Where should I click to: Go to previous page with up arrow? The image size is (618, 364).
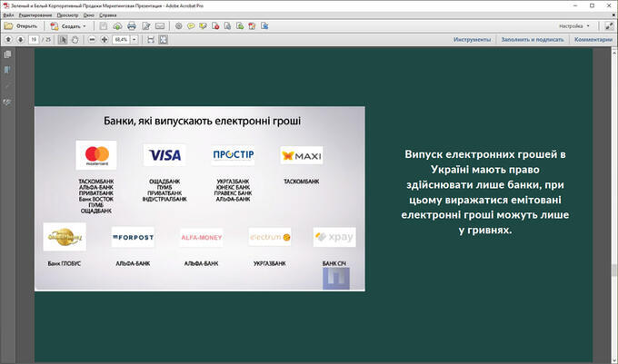pos(8,40)
